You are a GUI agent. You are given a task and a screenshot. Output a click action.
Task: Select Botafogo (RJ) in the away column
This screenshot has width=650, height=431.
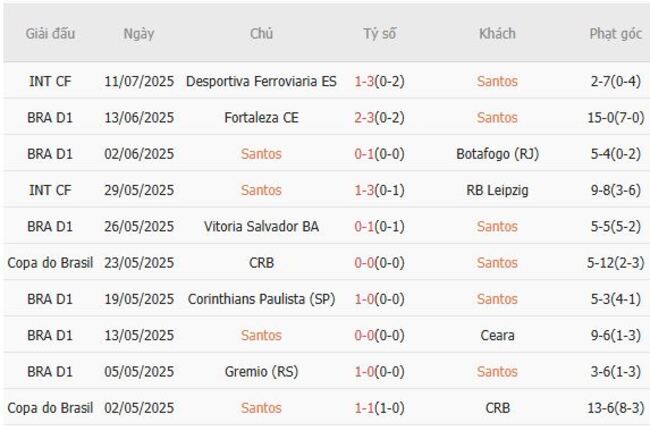[x=497, y=154]
